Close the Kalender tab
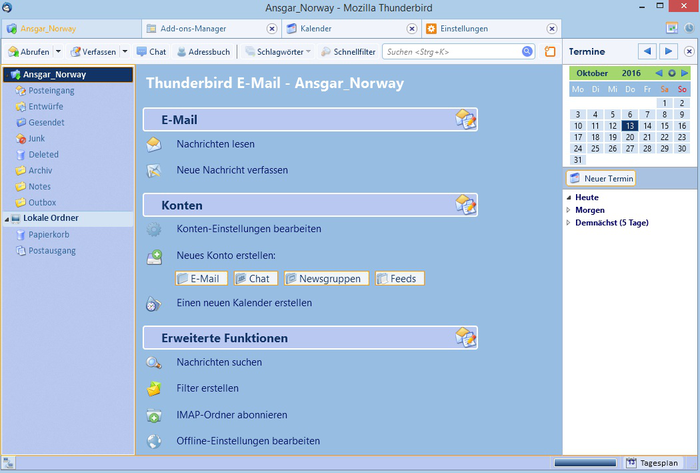Image resolution: width=700 pixels, height=473 pixels. (x=412, y=29)
